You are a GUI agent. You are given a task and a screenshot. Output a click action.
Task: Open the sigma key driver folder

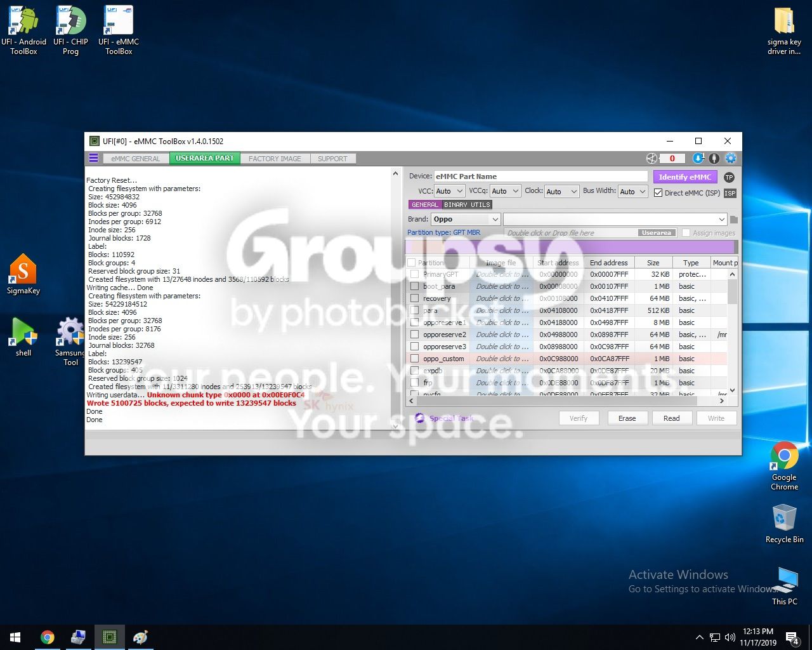tap(784, 30)
